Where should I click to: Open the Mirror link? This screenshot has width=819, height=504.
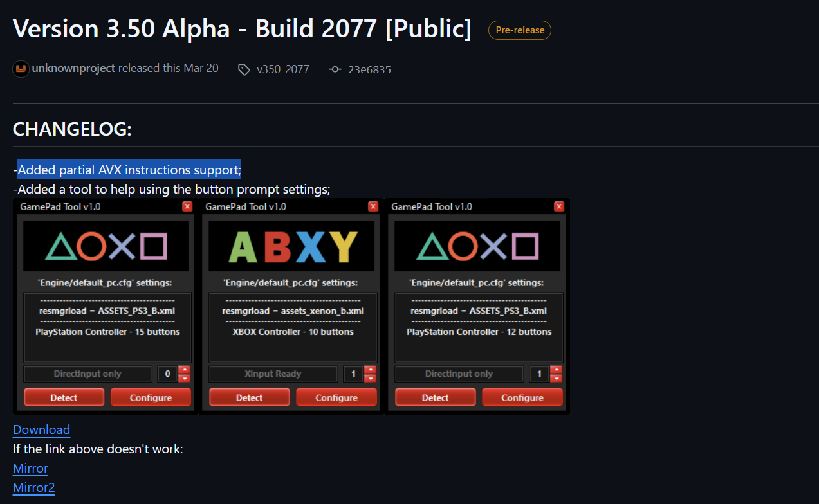tap(30, 468)
